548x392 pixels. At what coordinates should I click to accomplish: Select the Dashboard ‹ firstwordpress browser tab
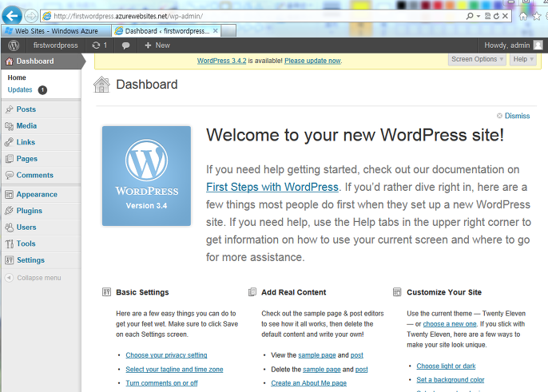tap(167, 31)
